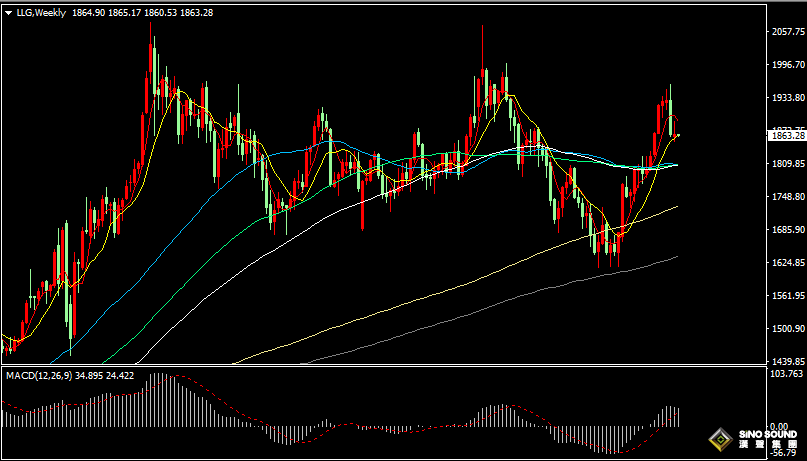Click the 103.763 MACD scale value
The width and height of the screenshot is (807, 461).
[x=788, y=373]
